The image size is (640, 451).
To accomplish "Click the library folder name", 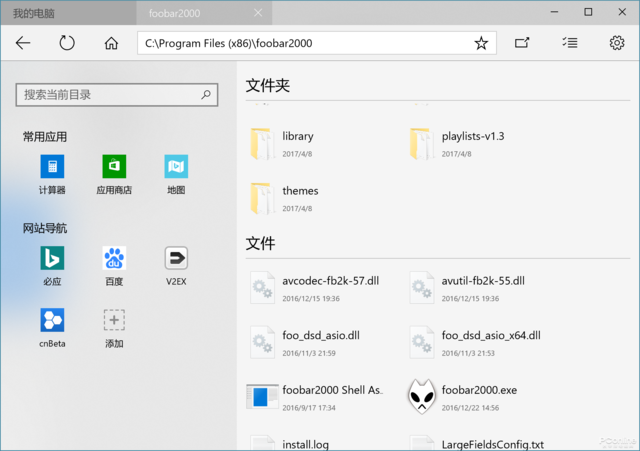I will (298, 136).
